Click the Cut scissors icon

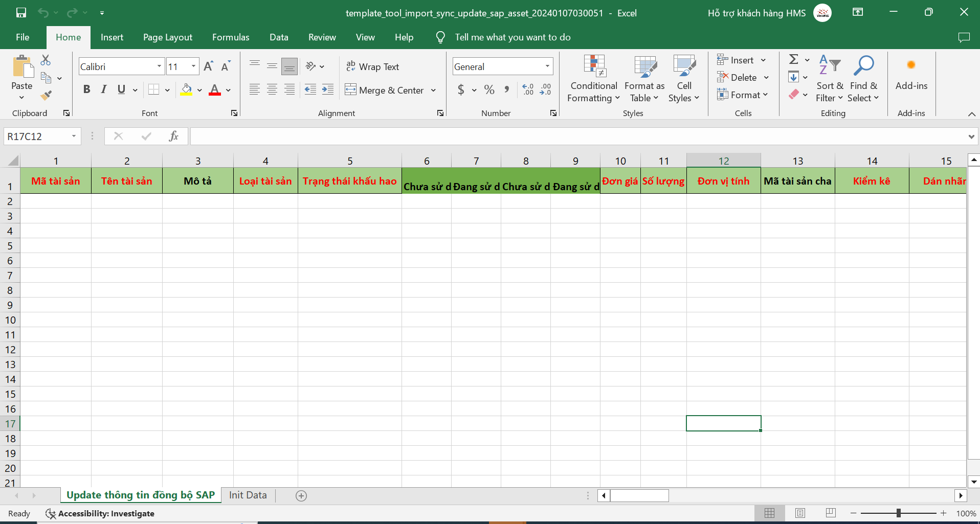[x=46, y=60]
